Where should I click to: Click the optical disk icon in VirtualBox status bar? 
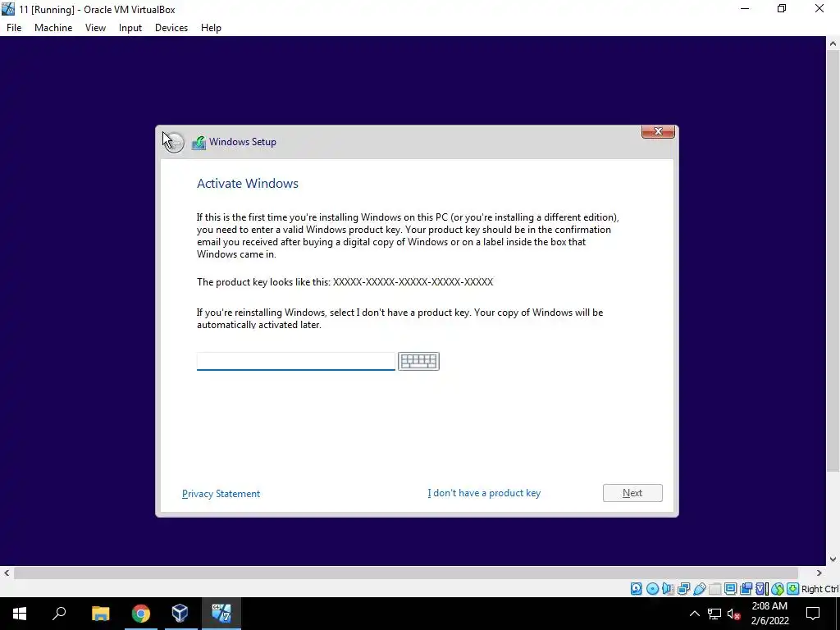(652, 589)
